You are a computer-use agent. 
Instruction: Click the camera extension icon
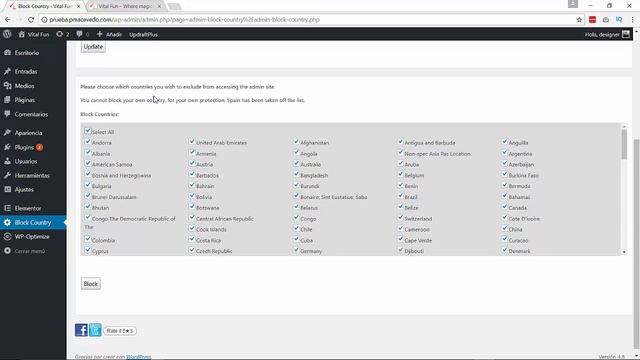coord(606,20)
